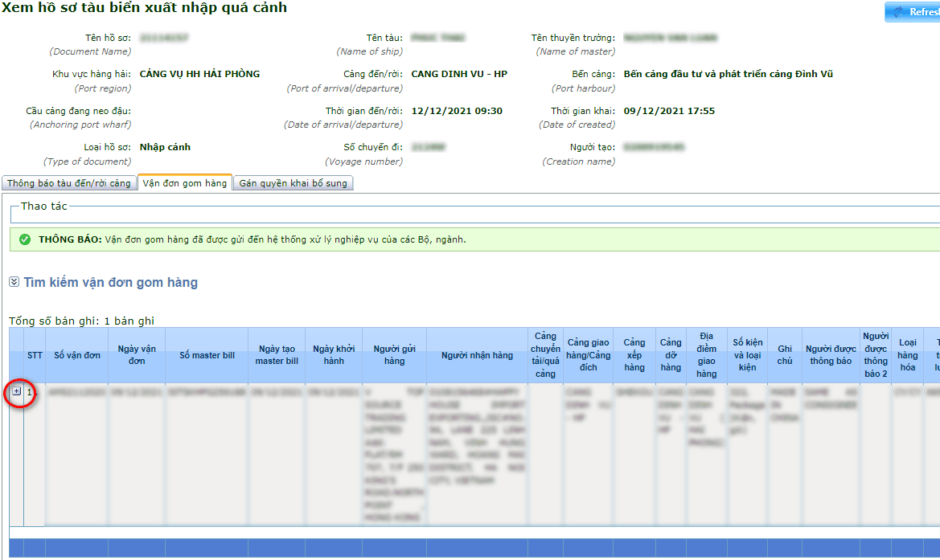Image resolution: width=940 pixels, height=560 pixels.
Task: Switch to Thông báo tàu đến/rời cảng tab
Action: pyautogui.click(x=69, y=183)
